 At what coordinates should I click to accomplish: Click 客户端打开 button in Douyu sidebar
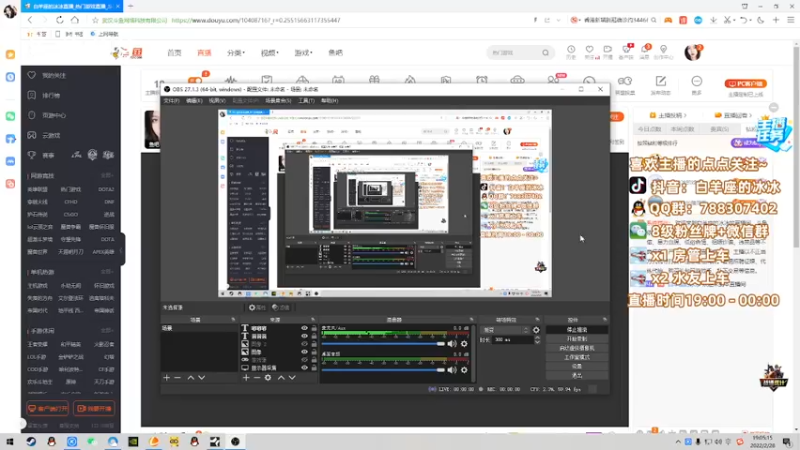coord(47,409)
